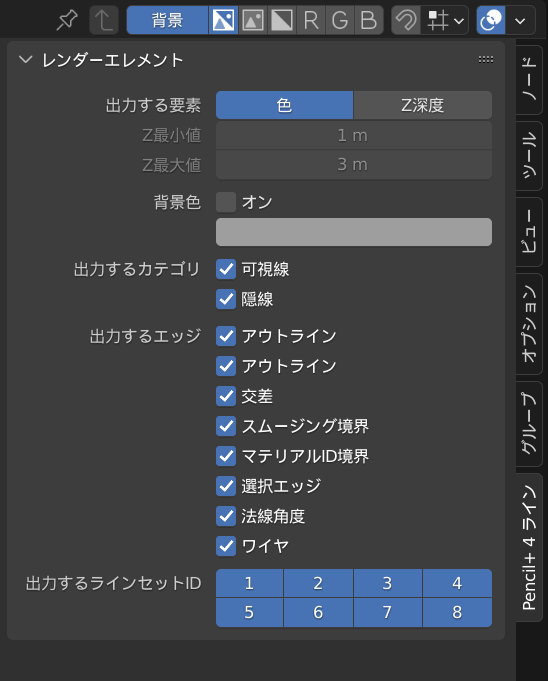Show only the R red channel

click(311, 20)
